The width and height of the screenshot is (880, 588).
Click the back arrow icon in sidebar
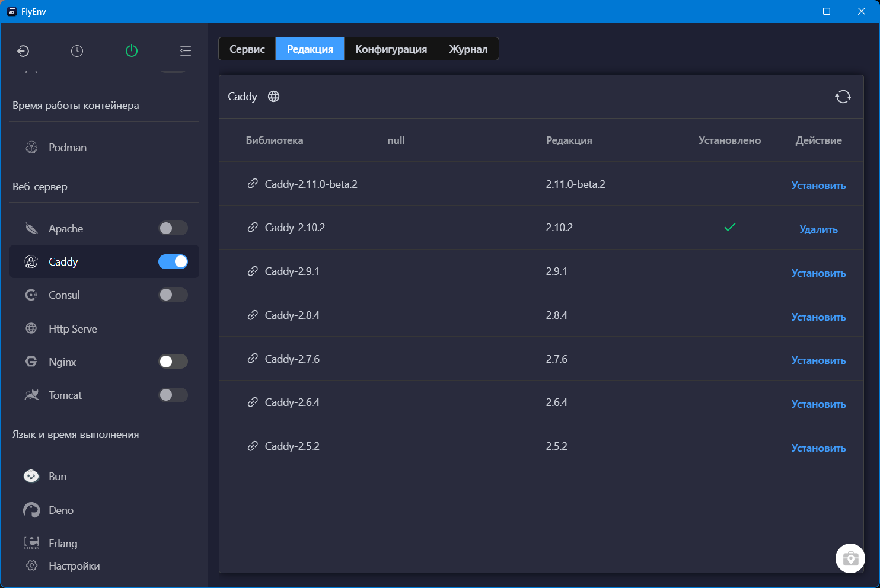tap(23, 51)
